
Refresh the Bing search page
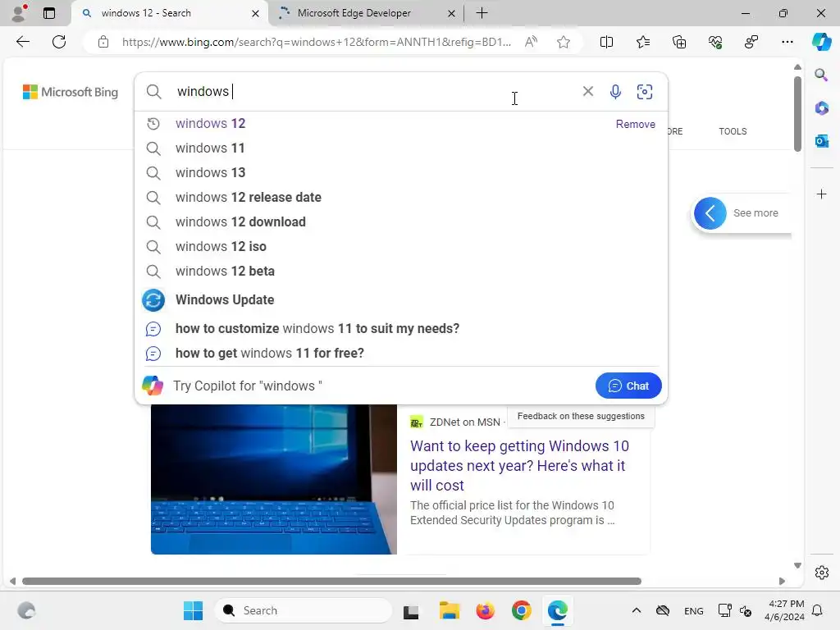[59, 42]
